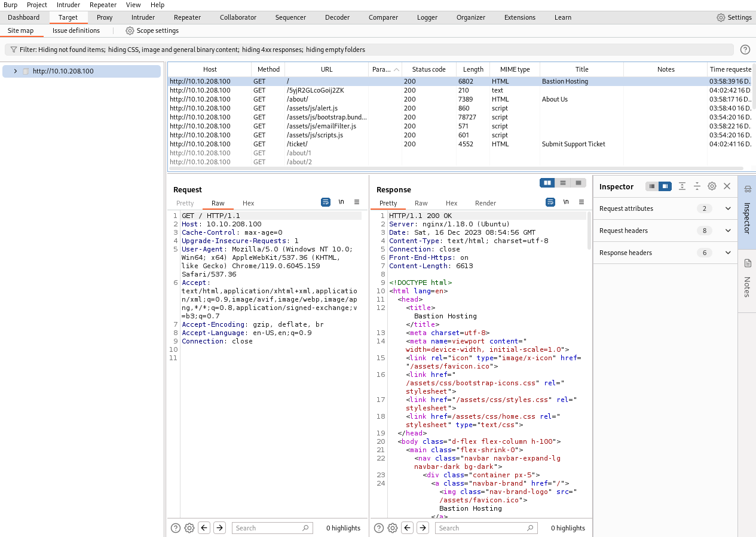756x537 pixels.
Task: Open Request search settings gear
Action: click(189, 528)
